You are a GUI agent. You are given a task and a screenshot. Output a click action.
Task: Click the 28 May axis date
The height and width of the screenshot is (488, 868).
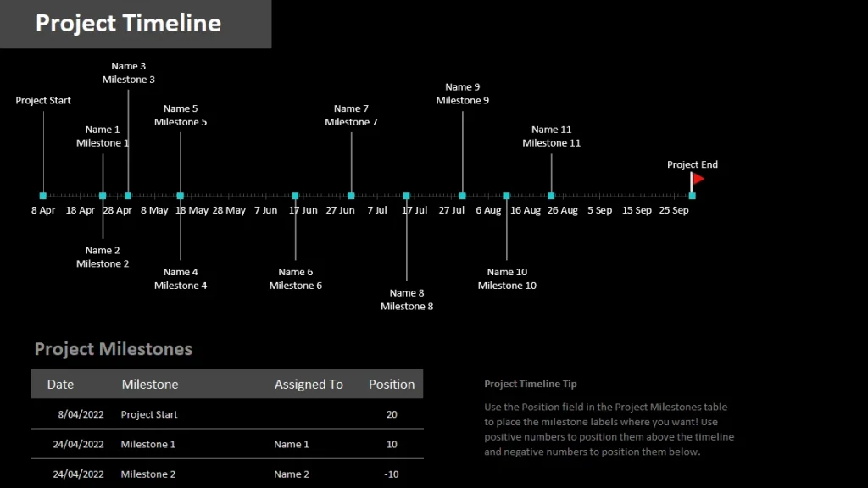(x=229, y=210)
